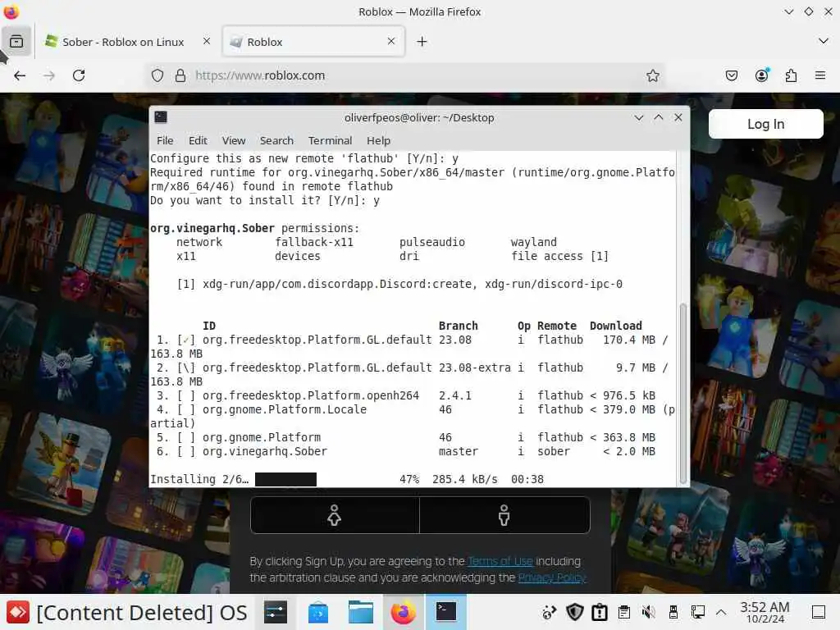Click the tray updates gear icon
The width and height of the screenshot is (840, 630).
click(549, 612)
